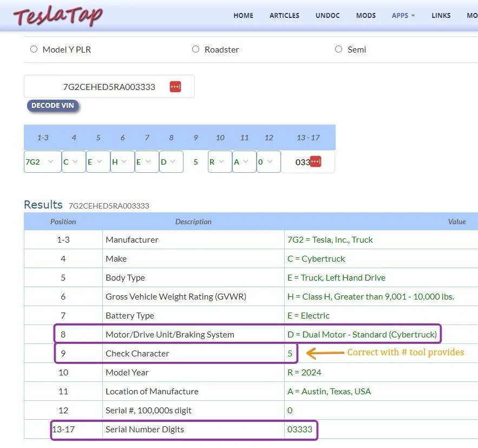Click the VIN input field 7G2CEHED5RA003333
The width and height of the screenshot is (478, 448).
(109, 87)
